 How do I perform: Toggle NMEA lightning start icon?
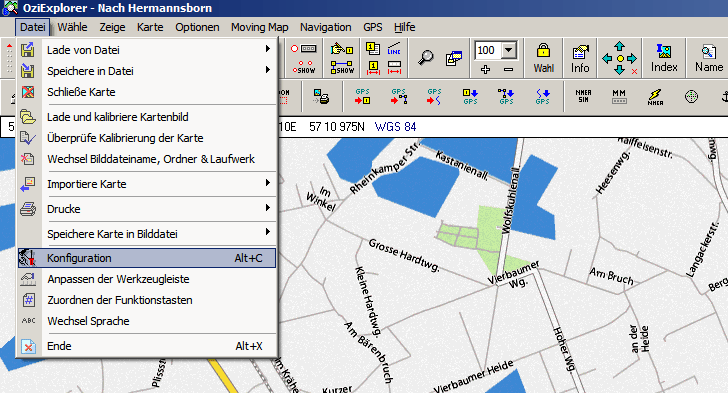[x=655, y=97]
